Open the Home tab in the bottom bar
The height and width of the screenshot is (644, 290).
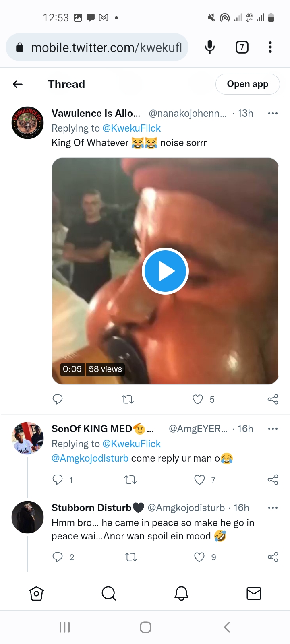36,593
